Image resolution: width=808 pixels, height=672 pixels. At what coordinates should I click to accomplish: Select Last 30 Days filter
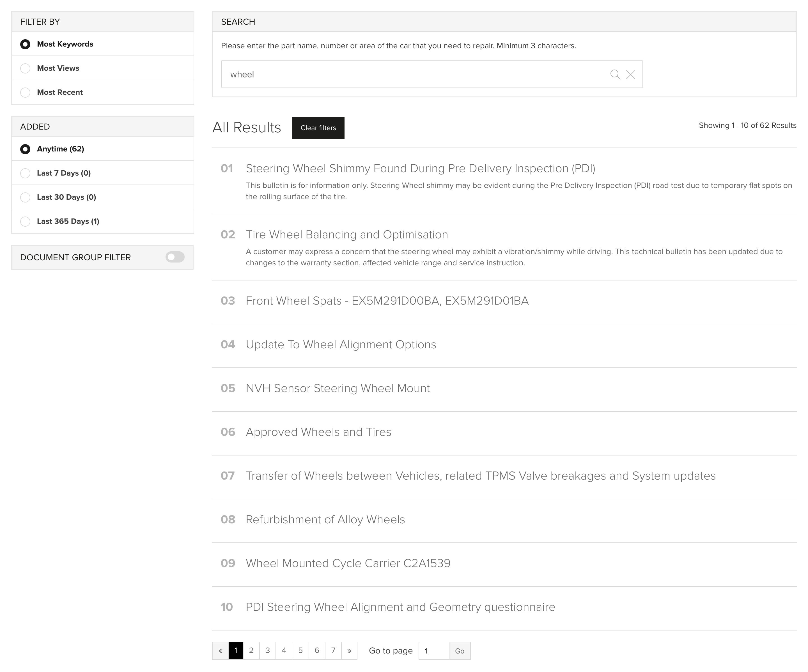26,198
